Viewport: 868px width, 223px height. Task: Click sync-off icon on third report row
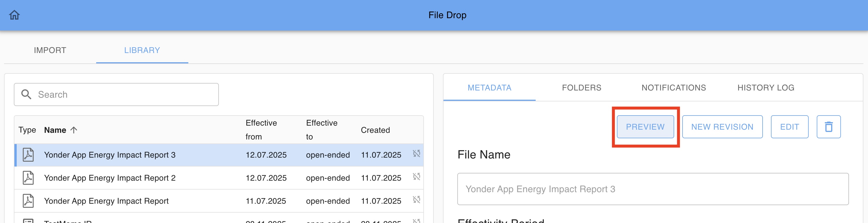pos(416,200)
